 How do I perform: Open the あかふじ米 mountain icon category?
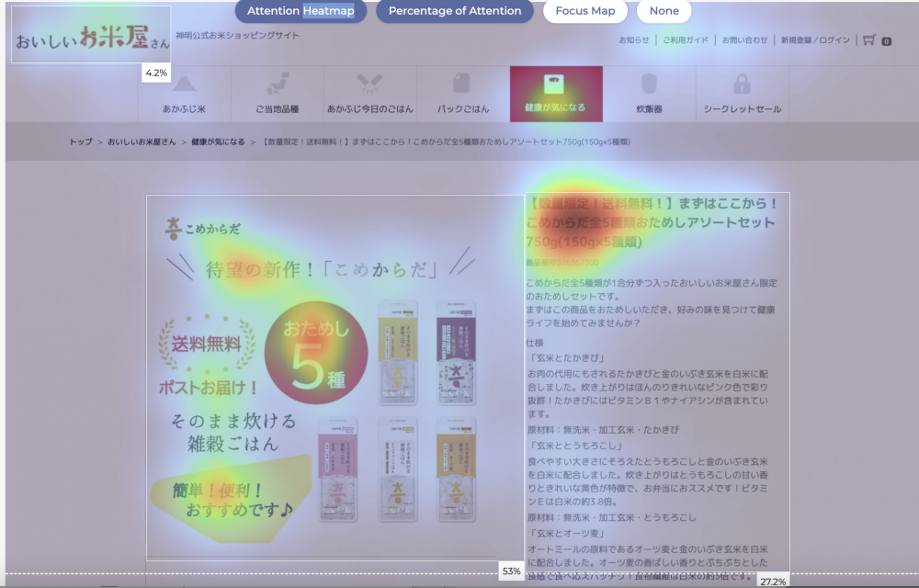tap(184, 85)
